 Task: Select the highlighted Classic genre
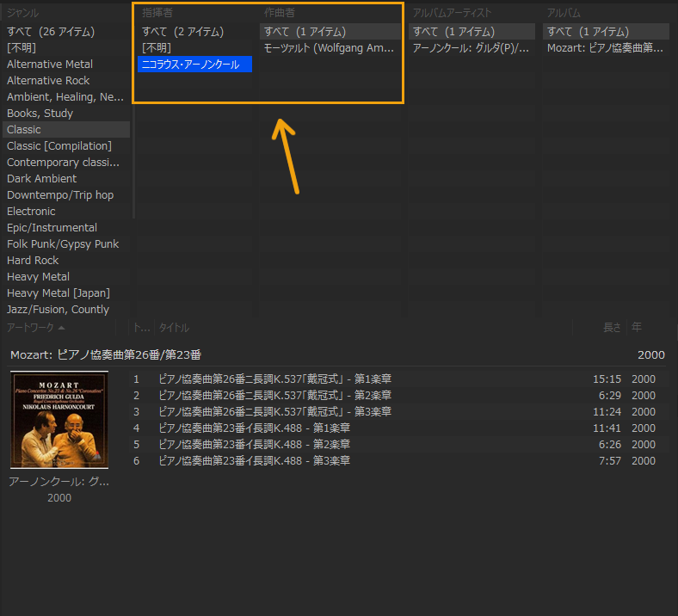pos(66,130)
